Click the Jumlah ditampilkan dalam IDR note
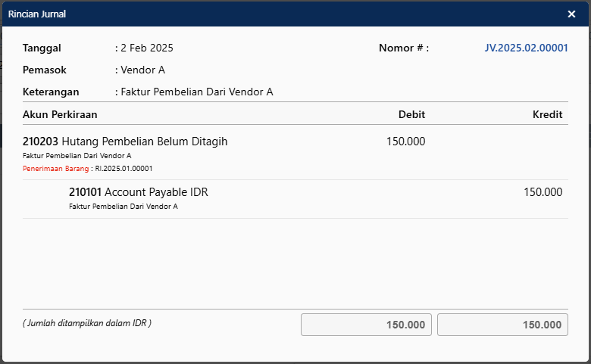This screenshot has width=591, height=364. pyautogui.click(x=87, y=323)
